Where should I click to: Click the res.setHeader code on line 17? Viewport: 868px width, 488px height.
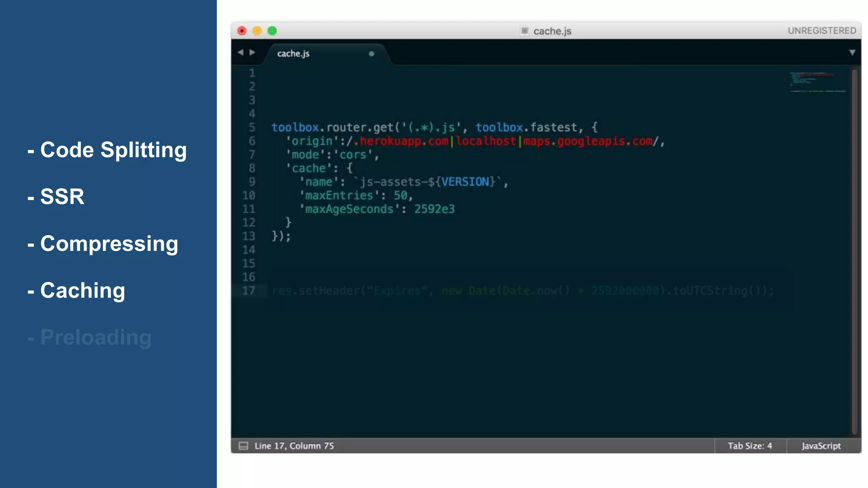523,291
